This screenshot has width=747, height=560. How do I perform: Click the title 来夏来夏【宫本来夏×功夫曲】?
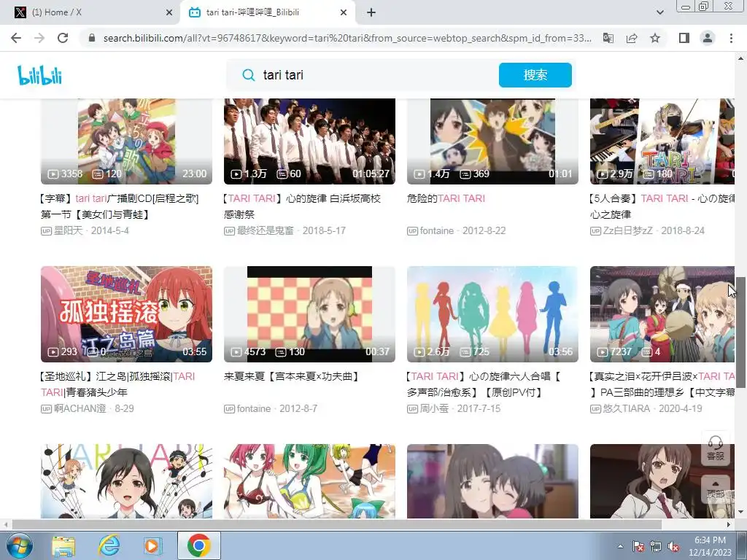tap(292, 377)
